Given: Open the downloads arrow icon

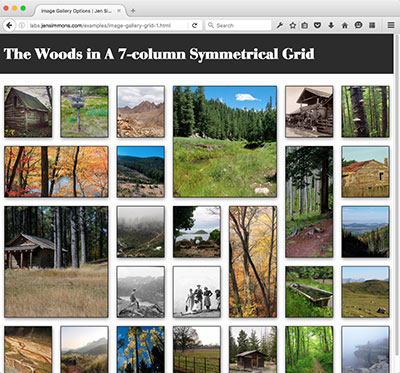Looking at the screenshot, I should click(331, 25).
